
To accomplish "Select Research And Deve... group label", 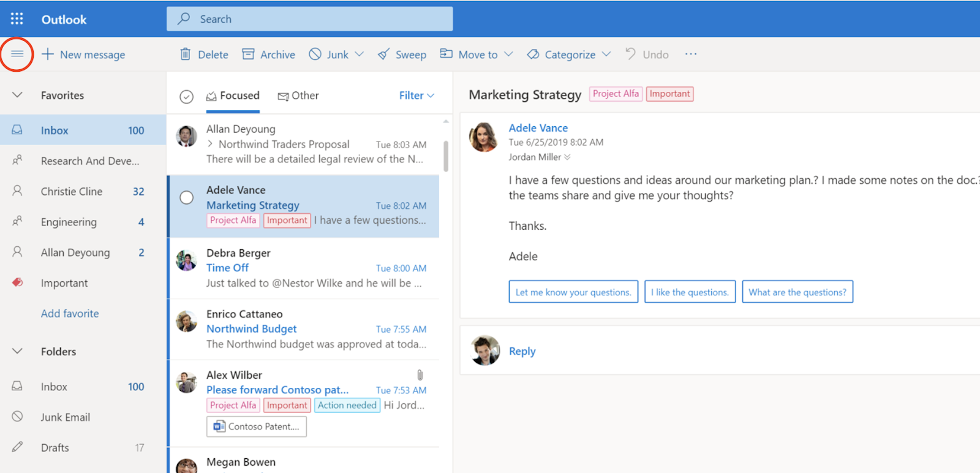I will tap(90, 161).
